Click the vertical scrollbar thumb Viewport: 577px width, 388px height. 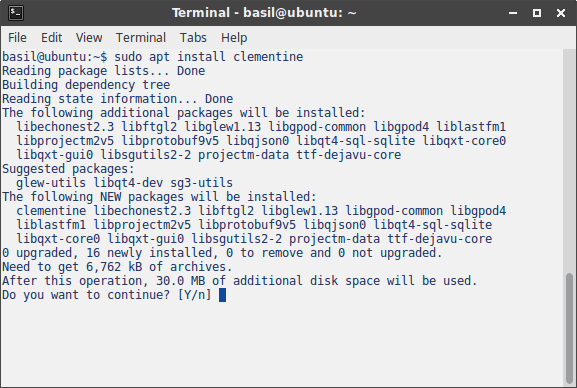pos(569,328)
